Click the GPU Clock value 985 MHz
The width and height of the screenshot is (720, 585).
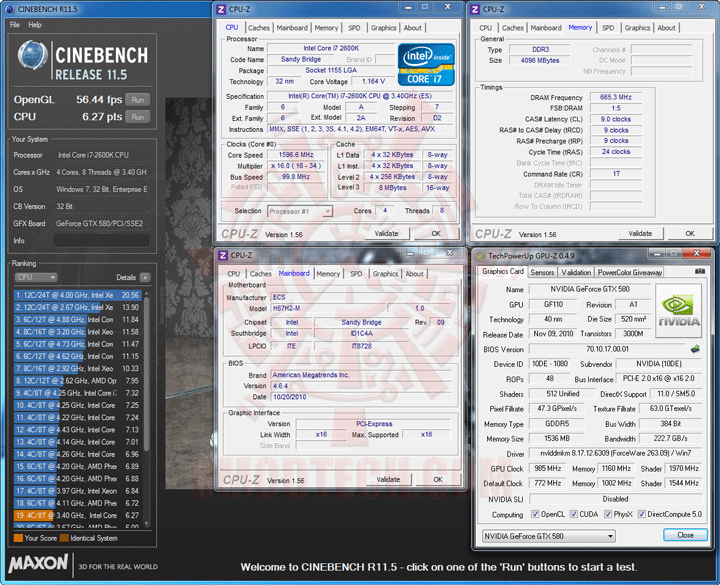click(547, 468)
